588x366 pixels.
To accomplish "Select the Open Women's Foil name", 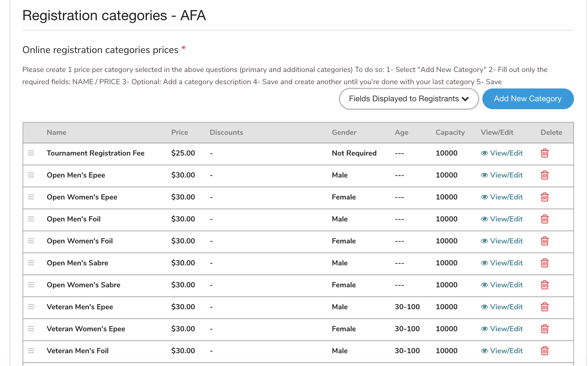I will tap(80, 241).
